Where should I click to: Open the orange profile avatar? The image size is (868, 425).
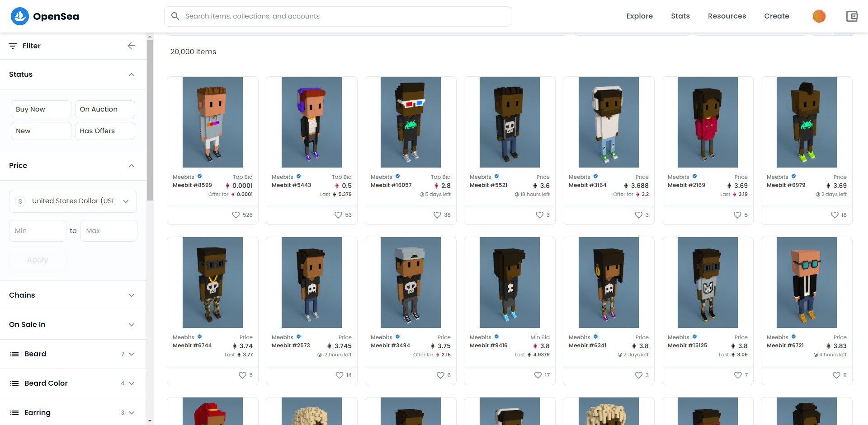(x=819, y=16)
